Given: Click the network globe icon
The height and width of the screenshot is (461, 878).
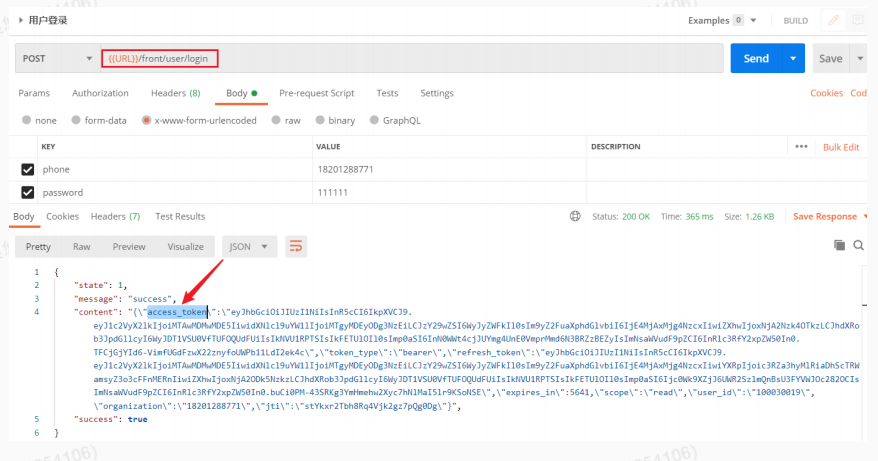Looking at the screenshot, I should click(575, 216).
